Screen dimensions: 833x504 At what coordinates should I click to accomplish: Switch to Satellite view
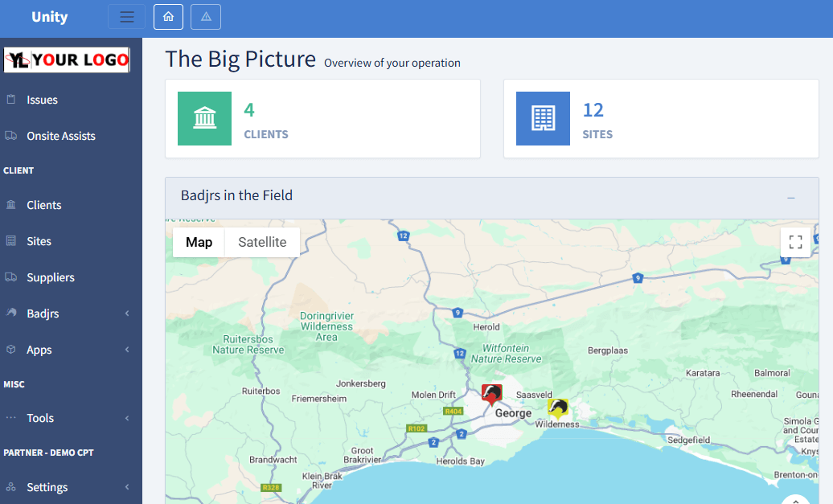click(x=262, y=242)
